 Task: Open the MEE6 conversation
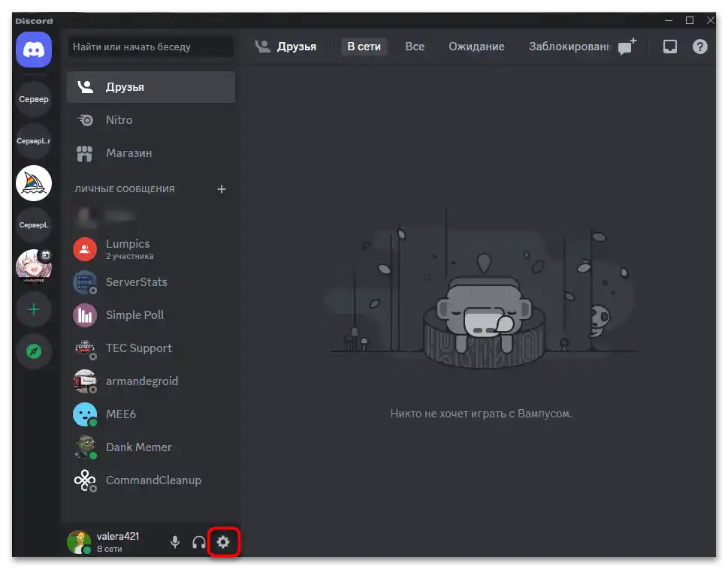click(x=151, y=414)
